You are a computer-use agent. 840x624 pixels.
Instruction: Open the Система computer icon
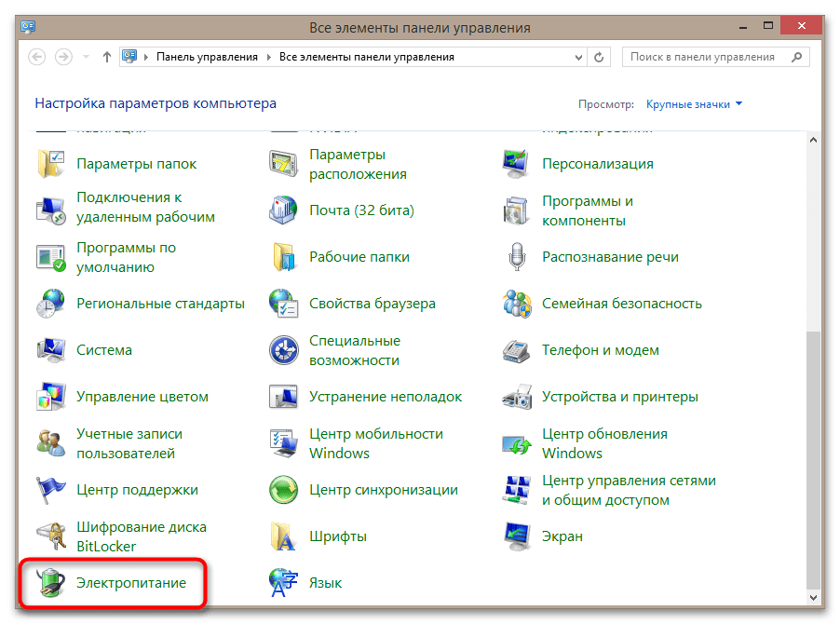[x=51, y=350]
